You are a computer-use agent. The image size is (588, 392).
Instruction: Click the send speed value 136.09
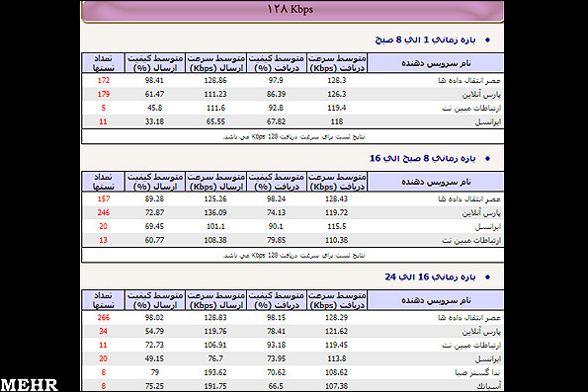(x=215, y=212)
